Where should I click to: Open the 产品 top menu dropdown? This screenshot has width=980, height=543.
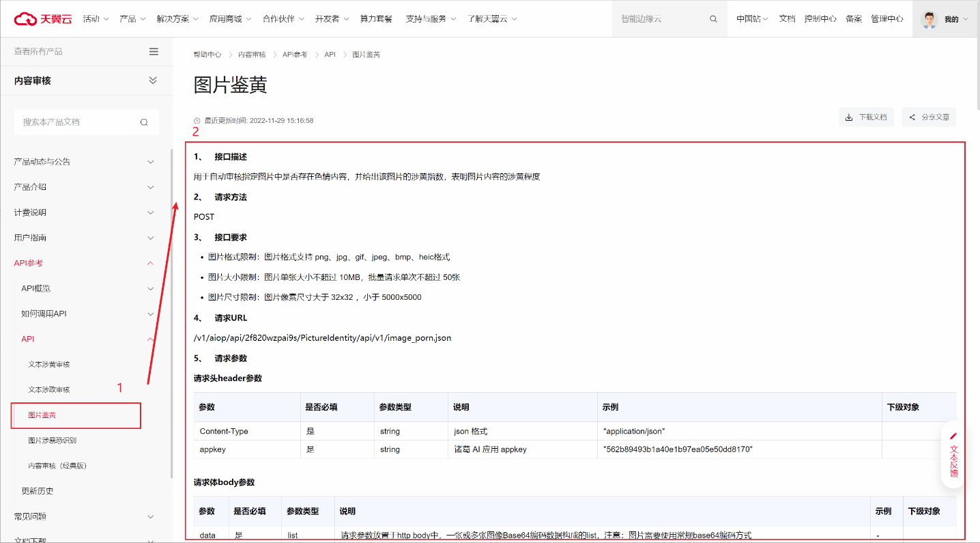(132, 19)
